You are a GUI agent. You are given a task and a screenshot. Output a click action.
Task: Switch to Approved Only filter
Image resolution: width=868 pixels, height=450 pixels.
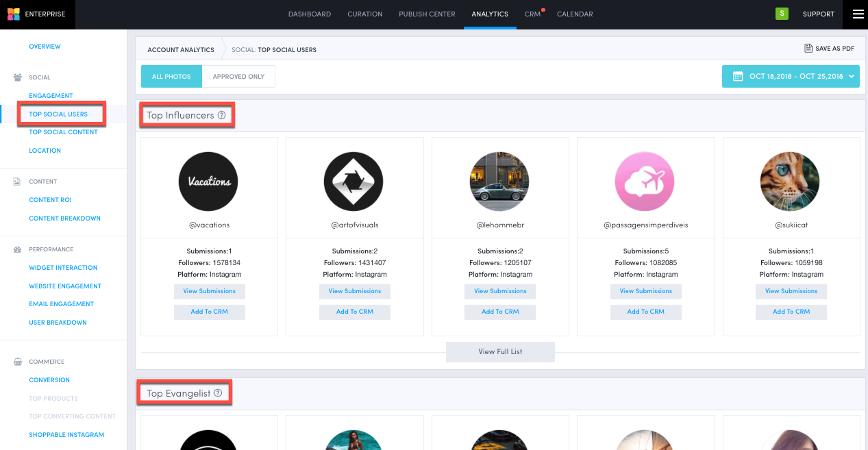click(238, 77)
